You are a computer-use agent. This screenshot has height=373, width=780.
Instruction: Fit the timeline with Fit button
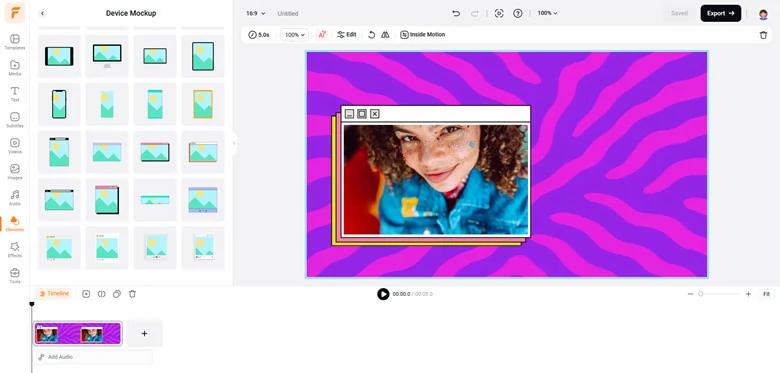(766, 294)
